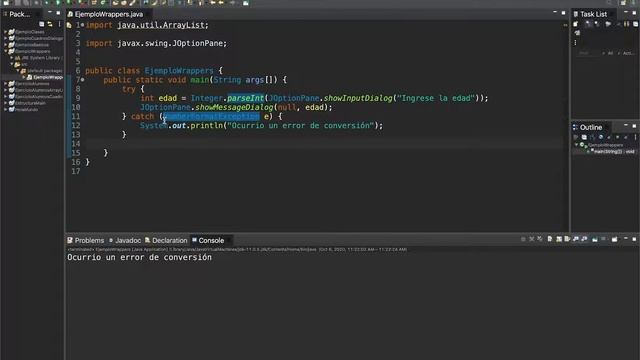Collapse the src folder
The image size is (640, 360).
coord(11,64)
